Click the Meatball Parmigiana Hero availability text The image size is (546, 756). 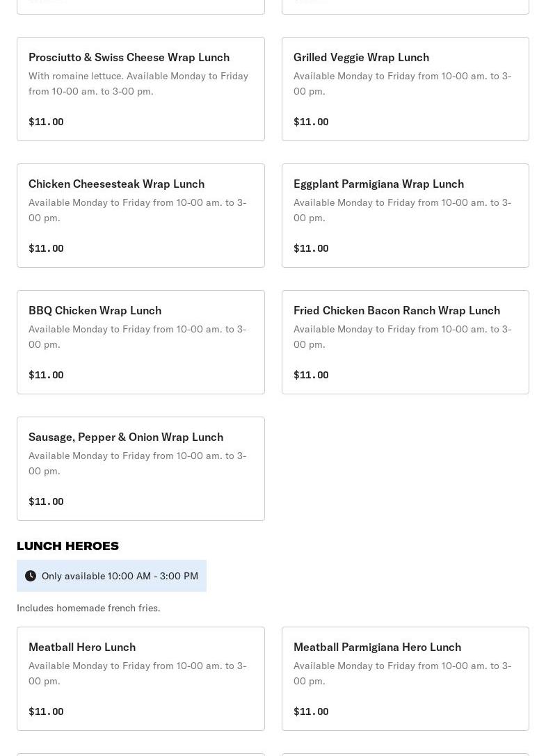(x=402, y=673)
